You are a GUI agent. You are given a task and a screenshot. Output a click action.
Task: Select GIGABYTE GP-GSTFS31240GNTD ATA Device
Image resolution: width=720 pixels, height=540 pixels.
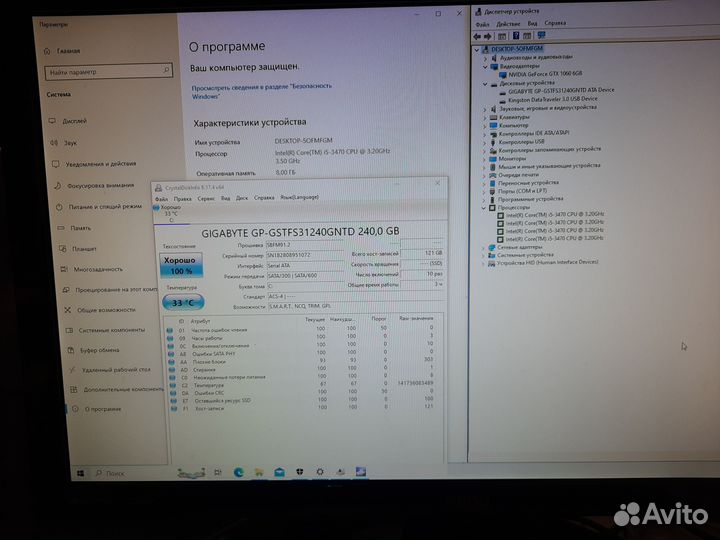pyautogui.click(x=561, y=90)
